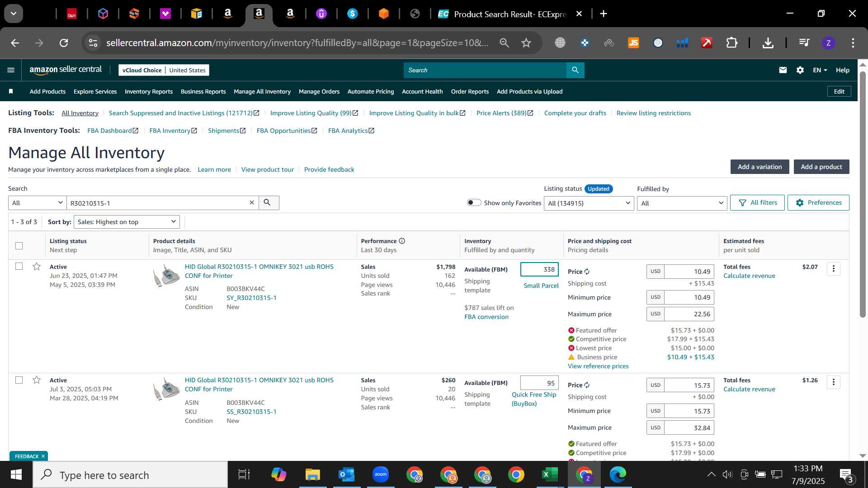The image size is (868, 488).
Task: Open Business Reports menu item
Action: tap(203, 91)
